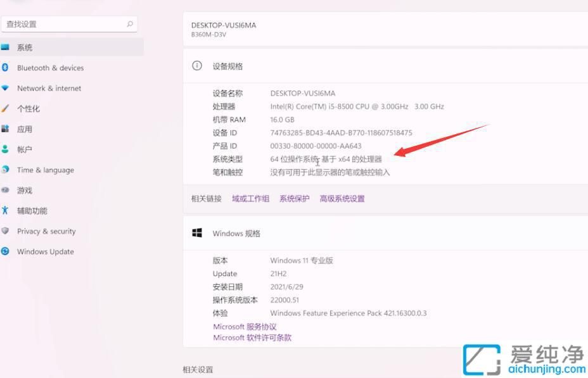Open Time & language settings
The image size is (588, 378).
click(x=46, y=170)
